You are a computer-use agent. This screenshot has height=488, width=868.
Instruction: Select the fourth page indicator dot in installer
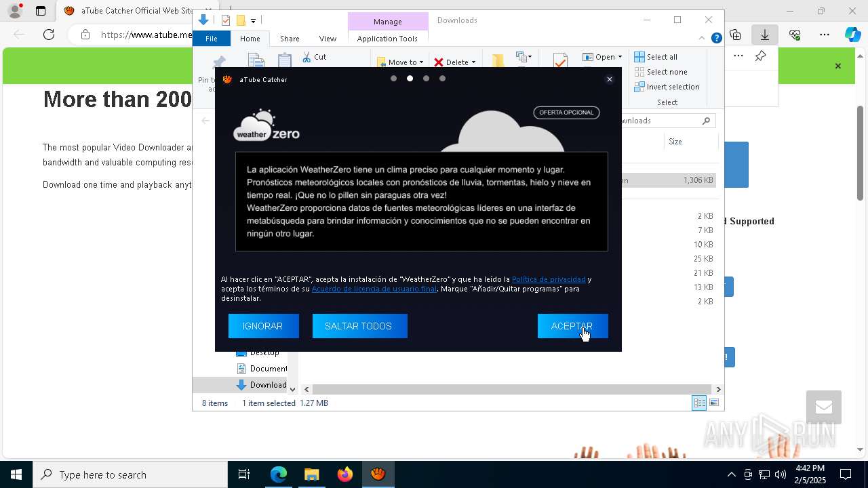point(442,79)
